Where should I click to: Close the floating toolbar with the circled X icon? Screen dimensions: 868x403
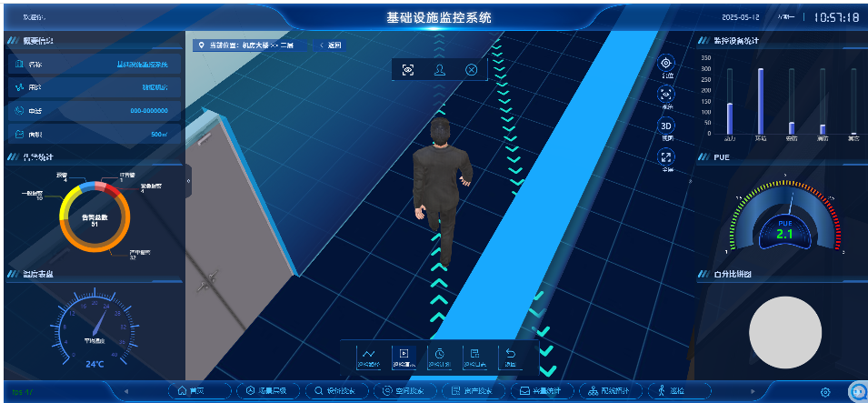pos(471,70)
